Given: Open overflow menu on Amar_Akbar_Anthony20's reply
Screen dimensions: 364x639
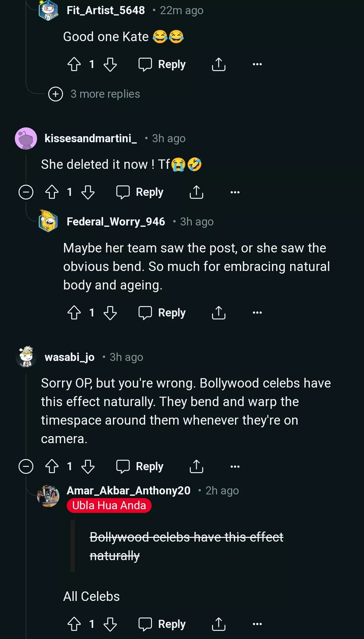Looking at the screenshot, I should click(x=257, y=624).
